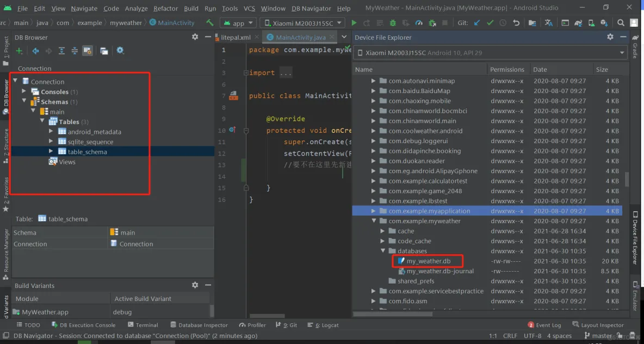Click the Git Commit checkmark icon
The image size is (644, 344).
[x=490, y=23]
